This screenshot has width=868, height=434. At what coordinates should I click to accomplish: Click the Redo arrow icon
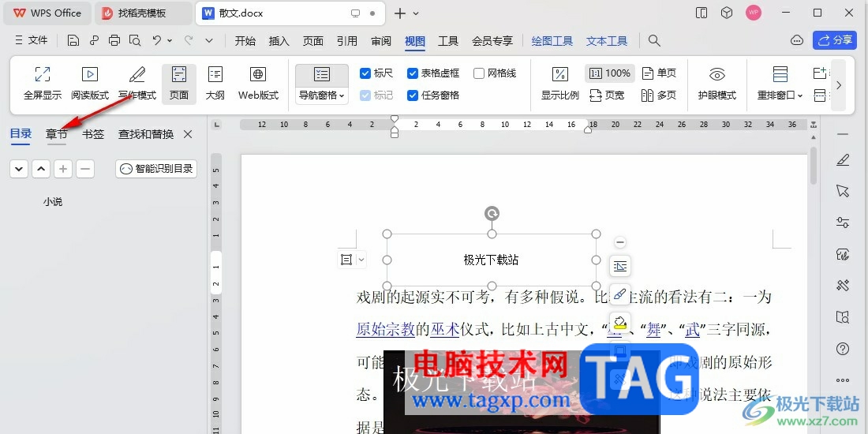point(189,40)
